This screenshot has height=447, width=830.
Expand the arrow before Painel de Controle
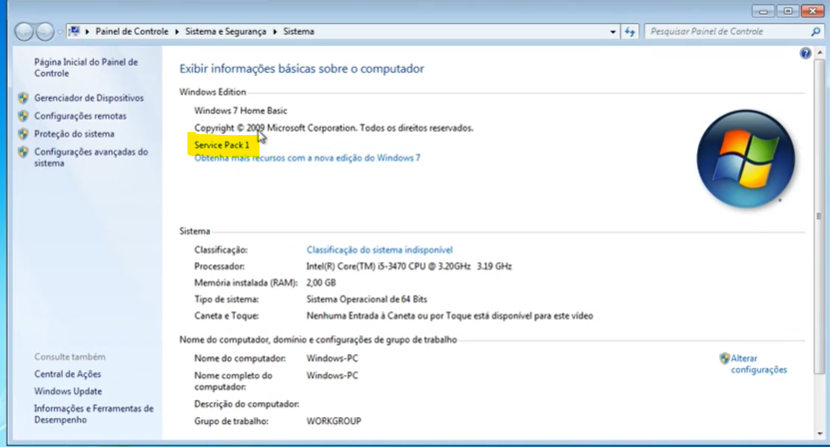[87, 32]
